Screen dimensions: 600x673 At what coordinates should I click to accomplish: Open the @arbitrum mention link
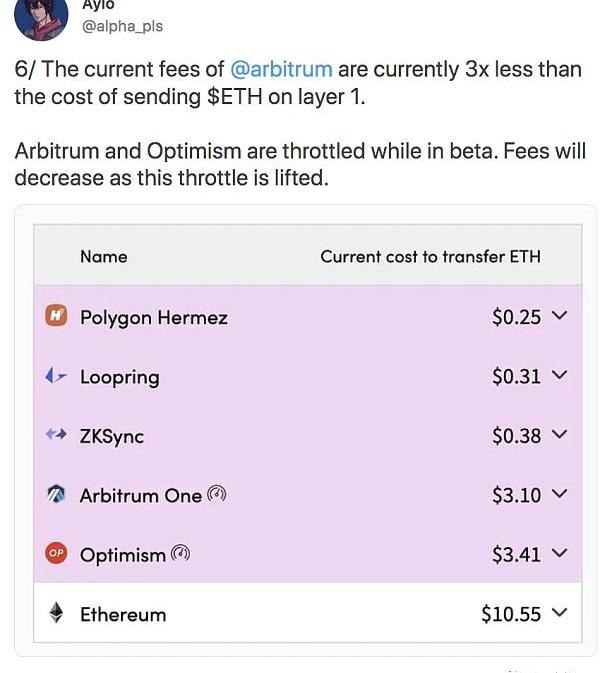[x=281, y=69]
